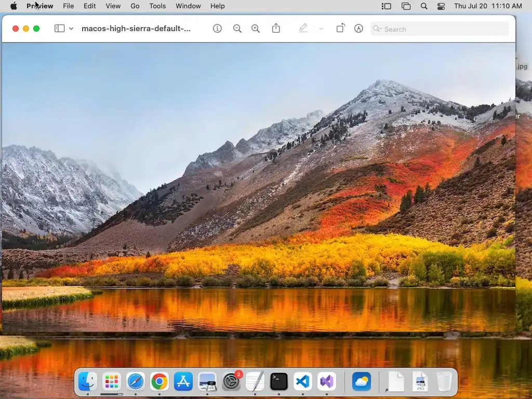Screen dimensions: 532x399
Task: Open the Window menu
Action: (188, 6)
